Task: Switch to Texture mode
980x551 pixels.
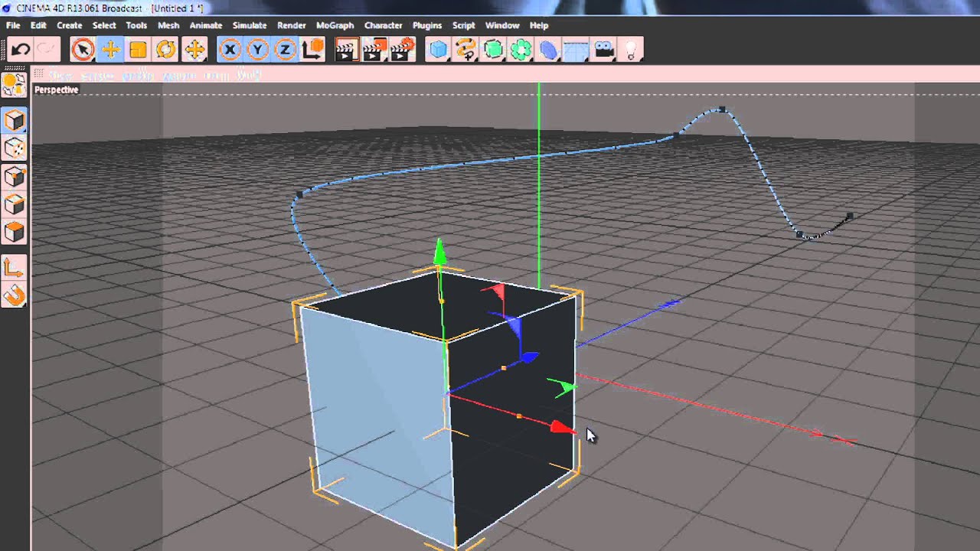Action: pos(15,148)
